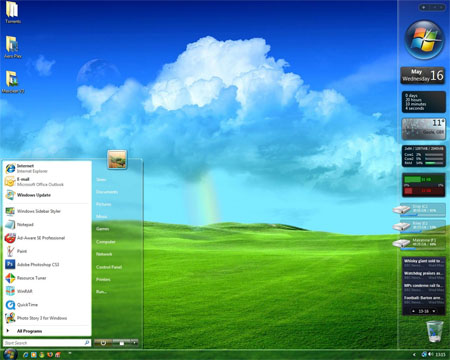Click the CPU cores meter gadget

pos(423,155)
